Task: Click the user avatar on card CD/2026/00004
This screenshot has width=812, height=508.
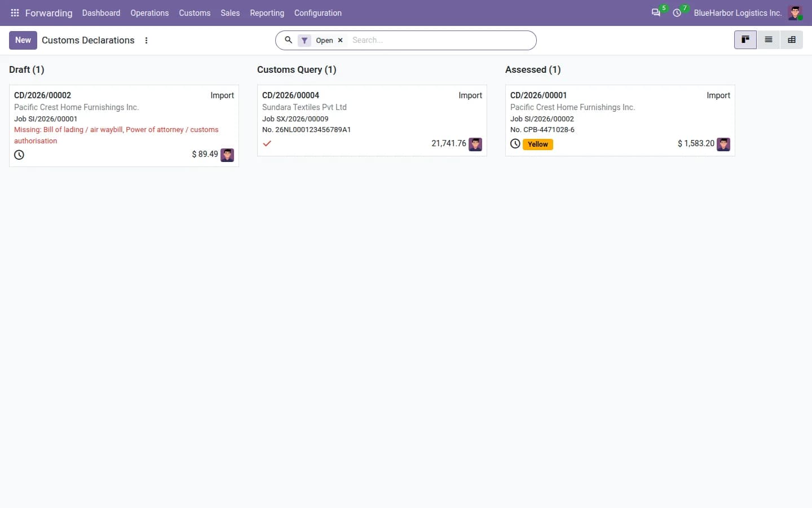Action: coord(475,144)
